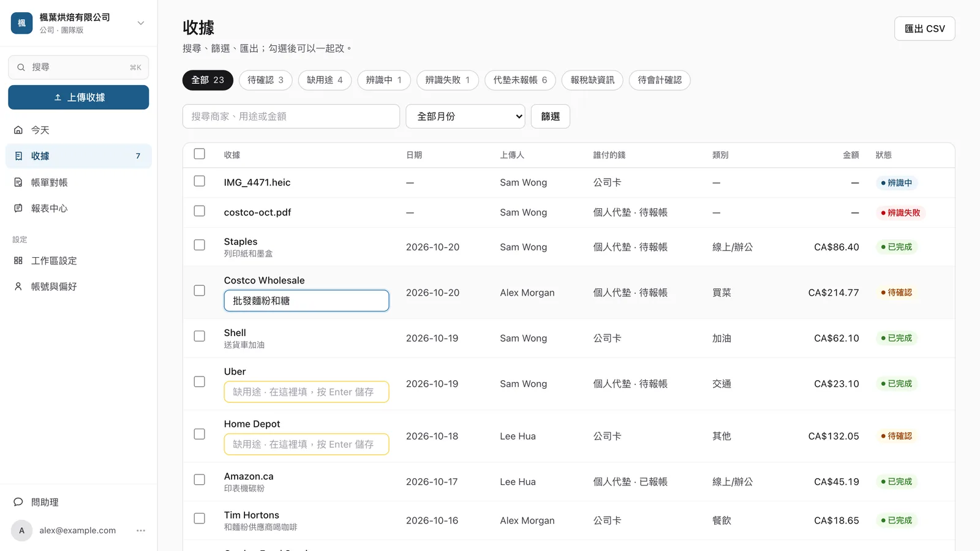
Task: Click the Home Depot 缺用途 purpose input
Action: 306,444
